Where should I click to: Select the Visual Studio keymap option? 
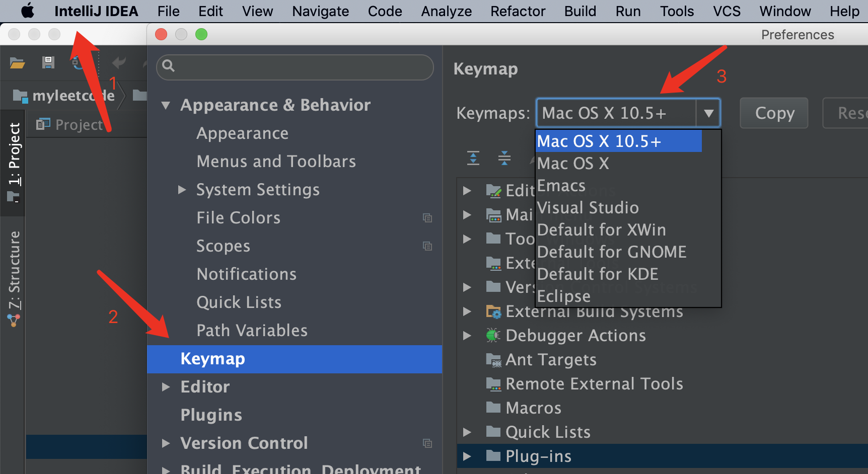628,208
